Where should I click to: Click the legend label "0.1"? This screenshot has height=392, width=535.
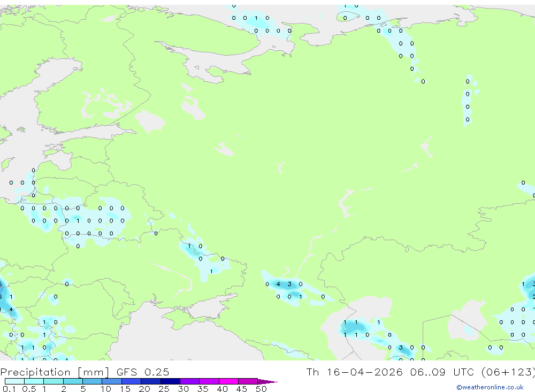(9, 389)
